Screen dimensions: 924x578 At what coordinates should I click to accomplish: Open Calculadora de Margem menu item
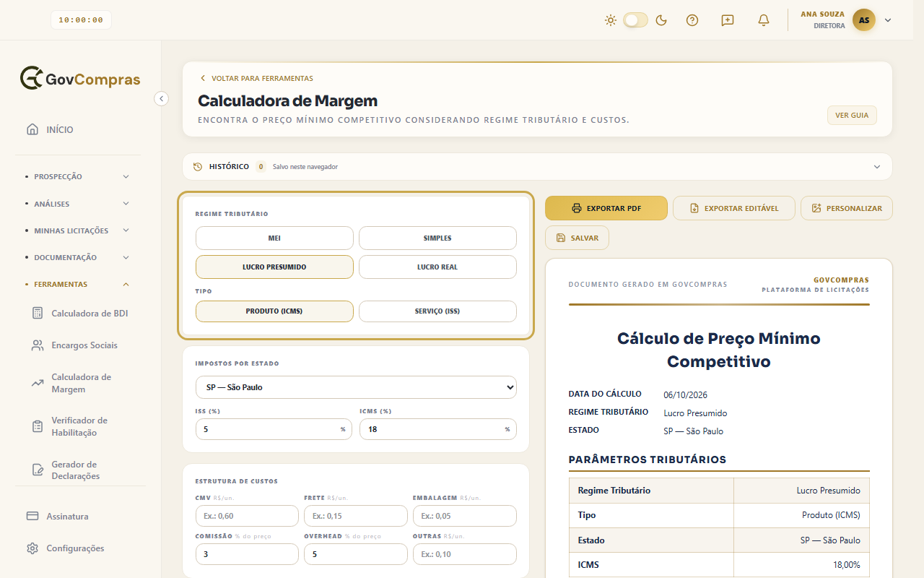coord(79,383)
